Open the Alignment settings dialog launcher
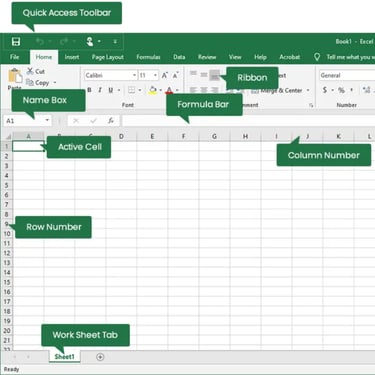The width and height of the screenshot is (375, 375). [x=311, y=105]
